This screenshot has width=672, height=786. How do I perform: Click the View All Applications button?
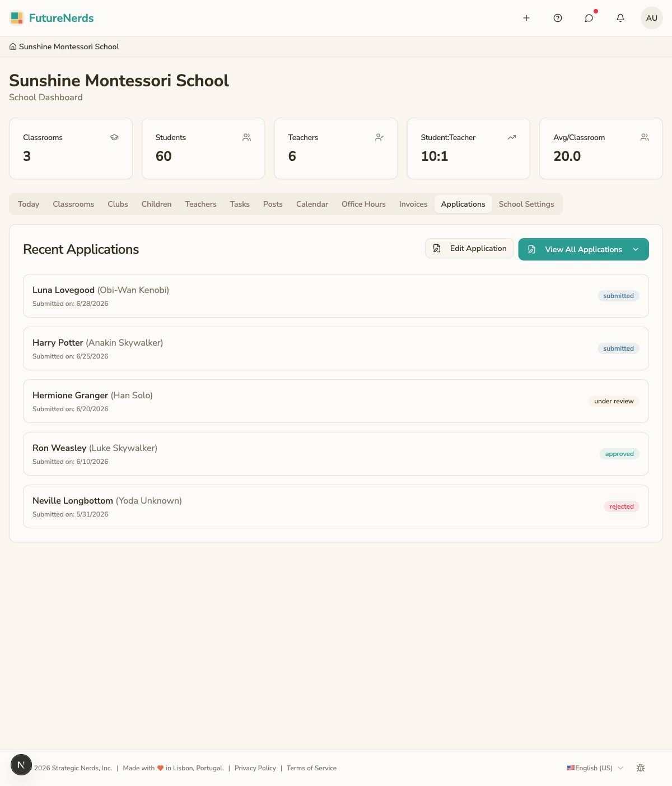tap(584, 249)
